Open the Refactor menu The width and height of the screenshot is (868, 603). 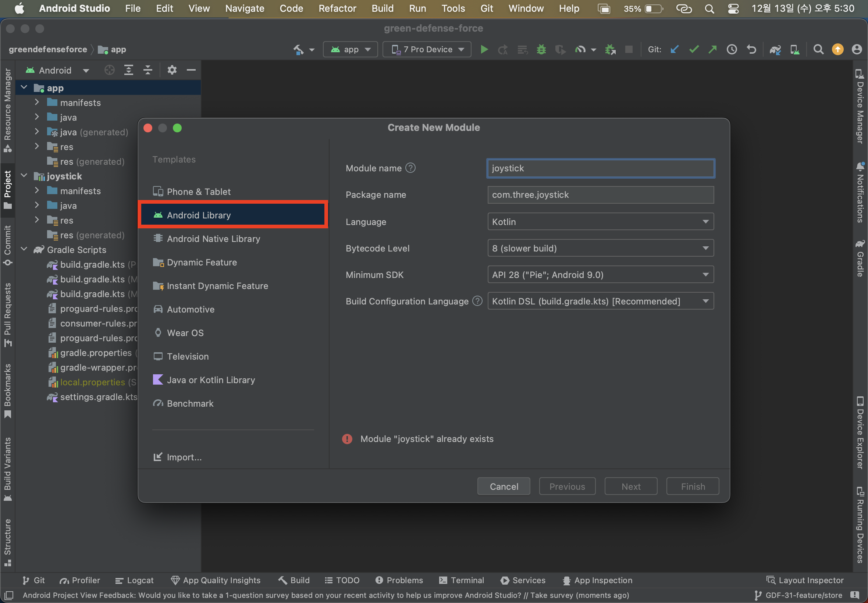[x=337, y=8]
